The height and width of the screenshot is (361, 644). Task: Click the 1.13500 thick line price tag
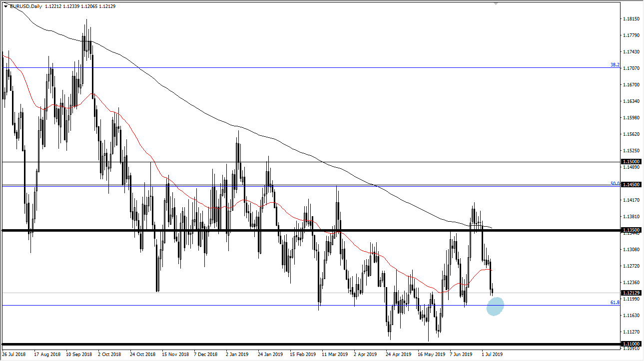631,230
